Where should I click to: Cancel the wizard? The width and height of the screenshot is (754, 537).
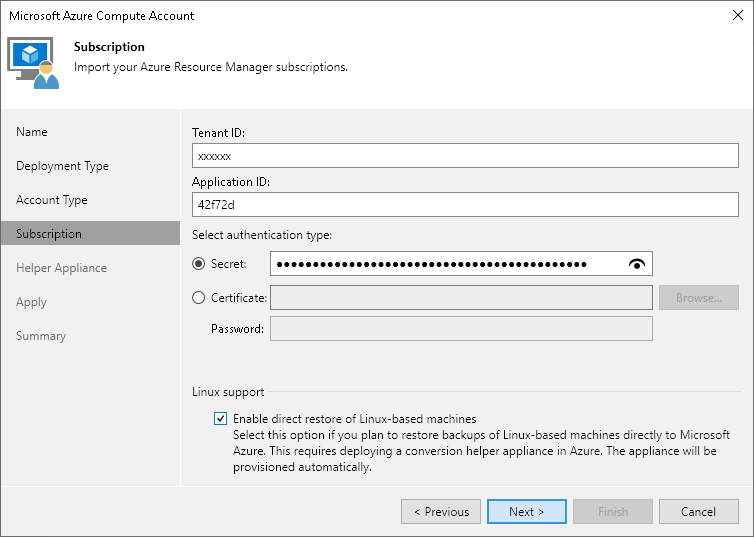(x=699, y=512)
